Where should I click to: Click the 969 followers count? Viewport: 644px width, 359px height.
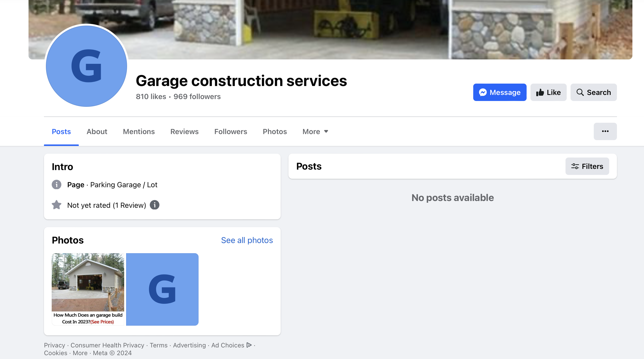click(197, 96)
